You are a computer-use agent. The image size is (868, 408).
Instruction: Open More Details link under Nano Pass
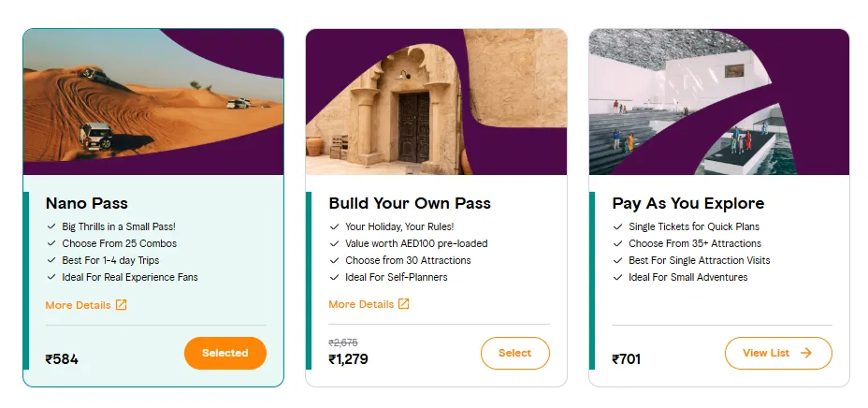click(x=78, y=305)
